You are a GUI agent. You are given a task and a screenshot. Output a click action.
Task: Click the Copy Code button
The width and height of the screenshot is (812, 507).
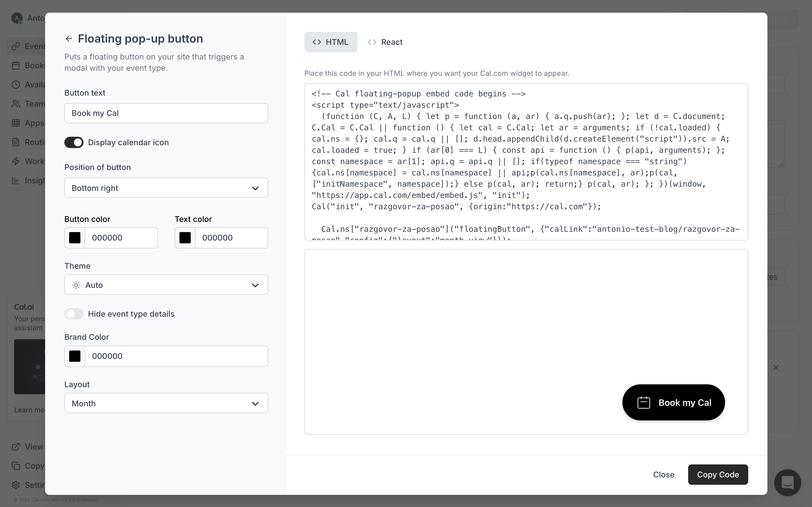click(x=717, y=475)
